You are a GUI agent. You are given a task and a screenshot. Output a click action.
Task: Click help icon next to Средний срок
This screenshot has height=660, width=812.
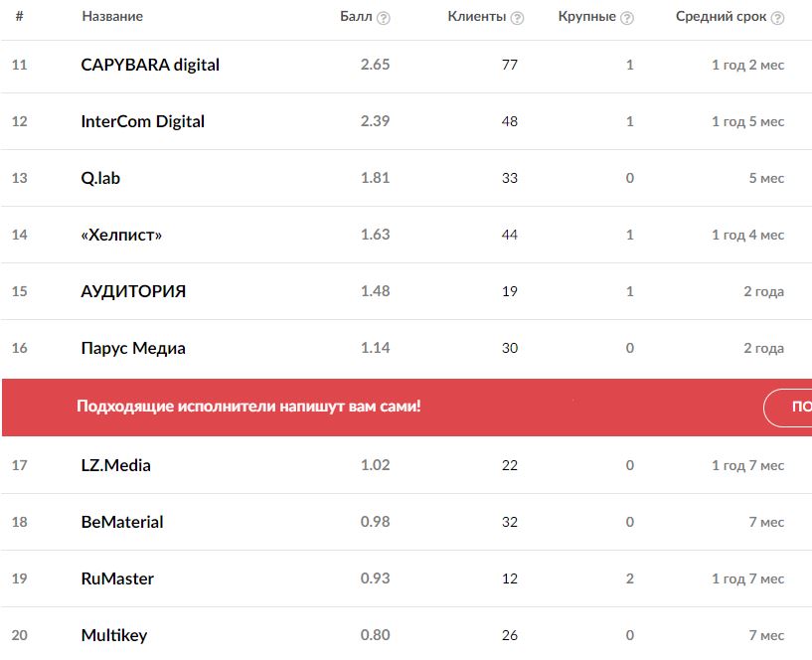coord(777,18)
